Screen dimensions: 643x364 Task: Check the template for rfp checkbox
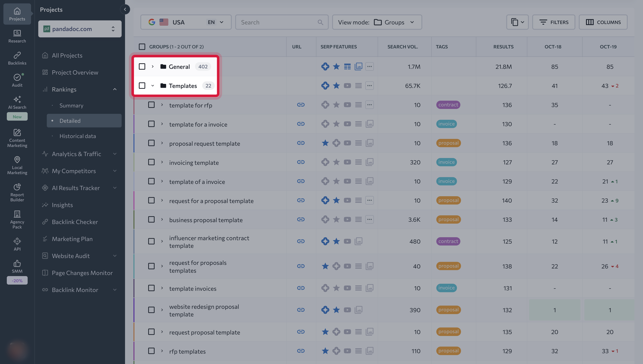click(x=151, y=105)
